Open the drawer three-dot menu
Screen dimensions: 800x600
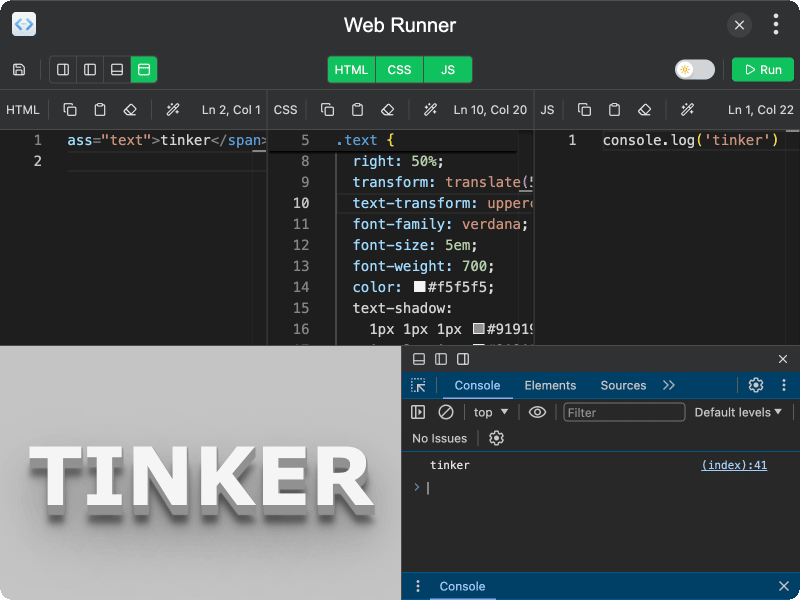click(x=418, y=586)
